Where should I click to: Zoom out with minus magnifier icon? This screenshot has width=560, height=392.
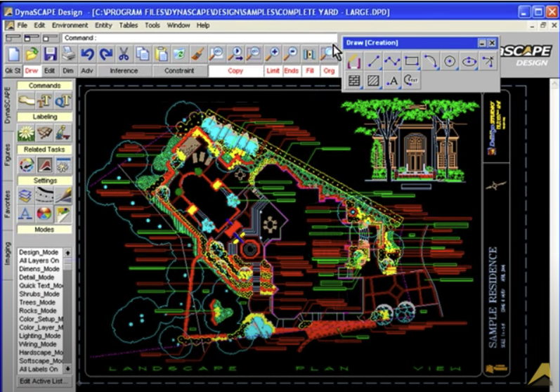(x=291, y=54)
